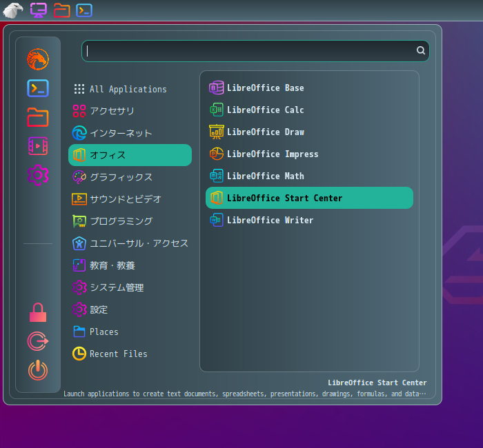
Task: Click the LibreOffice Math formula icon
Action: (216, 176)
